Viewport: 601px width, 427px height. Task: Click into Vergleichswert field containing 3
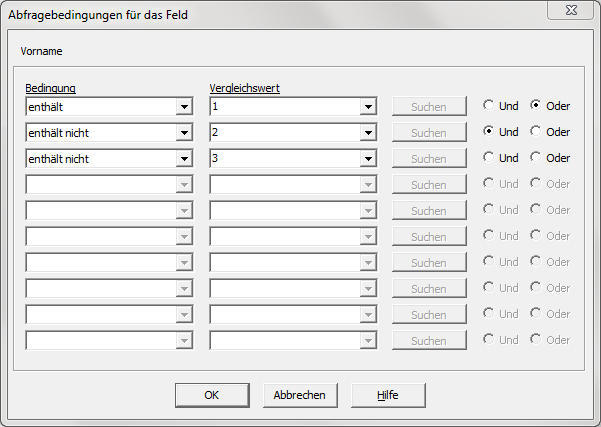pos(285,158)
